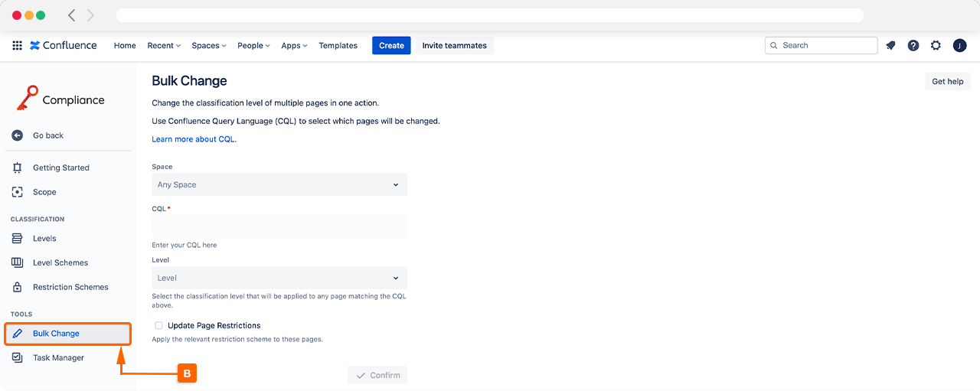The height and width of the screenshot is (391, 980).
Task: Open Restriction Schemes lock icon
Action: click(x=18, y=287)
